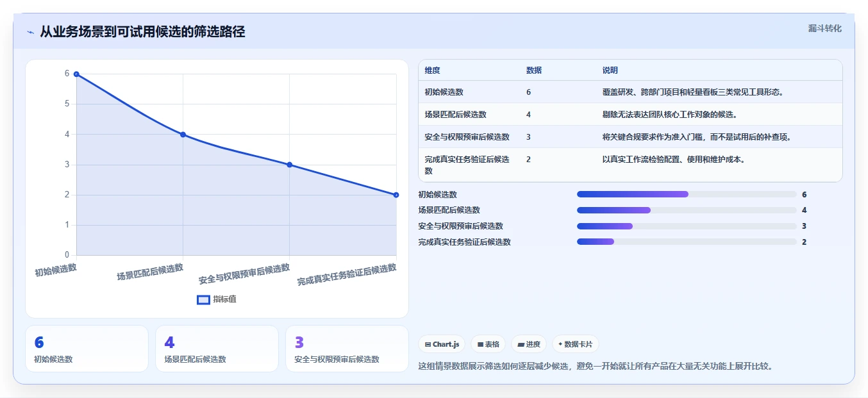
Task: Click the 安全与权限预审后候选数 progress bar
Action: pyautogui.click(x=687, y=226)
